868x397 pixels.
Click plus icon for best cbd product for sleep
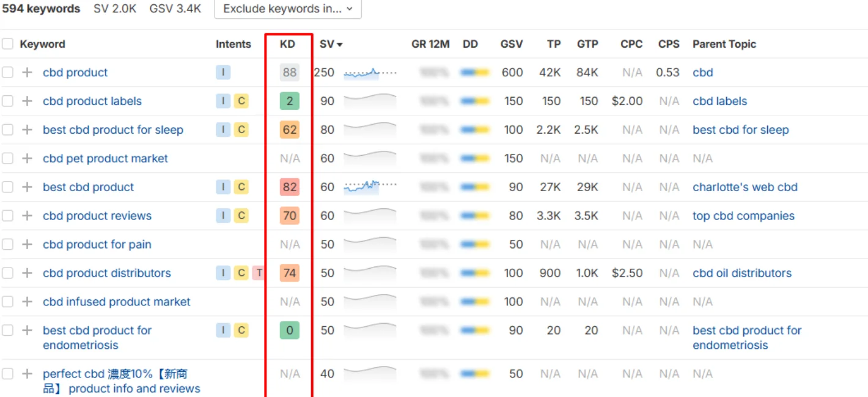click(x=27, y=130)
